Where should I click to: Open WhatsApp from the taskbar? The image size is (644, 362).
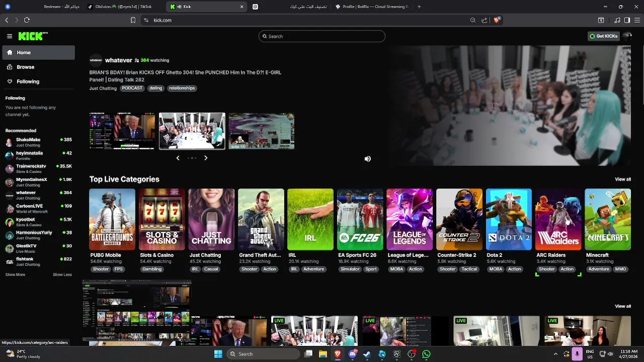pos(427,354)
